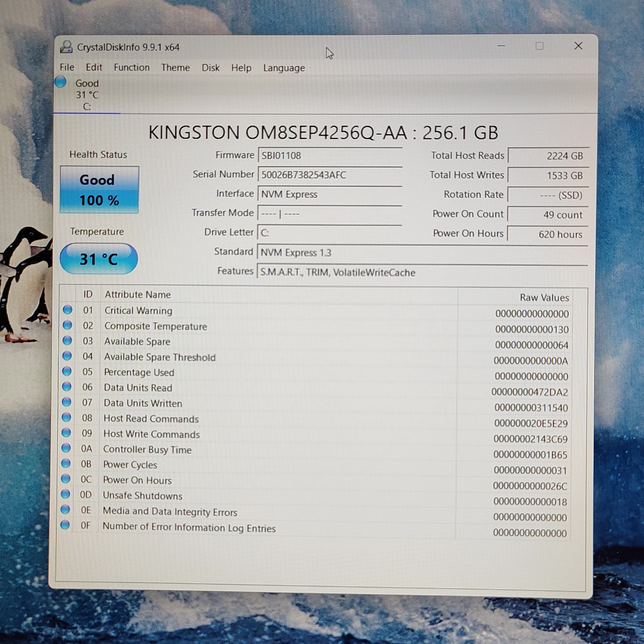Open the Edit menu

tap(94, 67)
